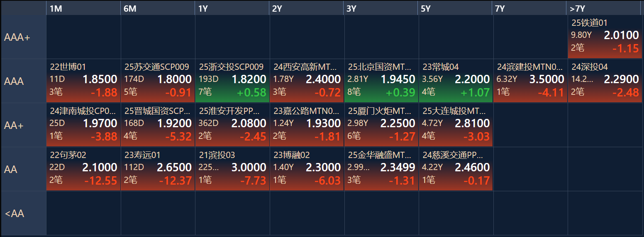Select the 23寿远01 bond tile
Image resolution: width=644 pixels, height=237 pixels.
[x=158, y=169]
